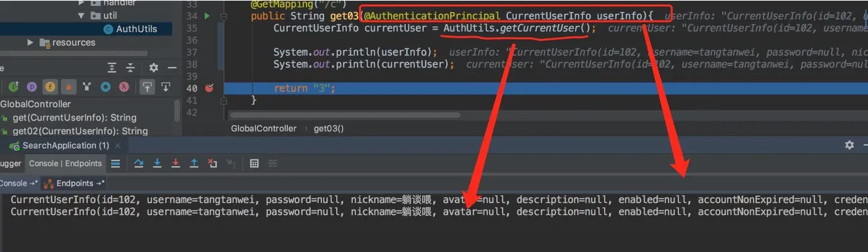Select GlobalController in the Structure tree
This screenshot has height=252, width=868.
click(35, 104)
